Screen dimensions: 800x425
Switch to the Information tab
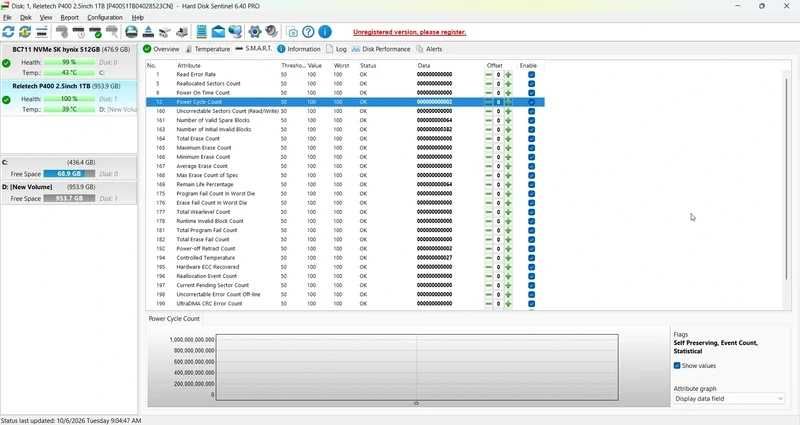[299, 49]
